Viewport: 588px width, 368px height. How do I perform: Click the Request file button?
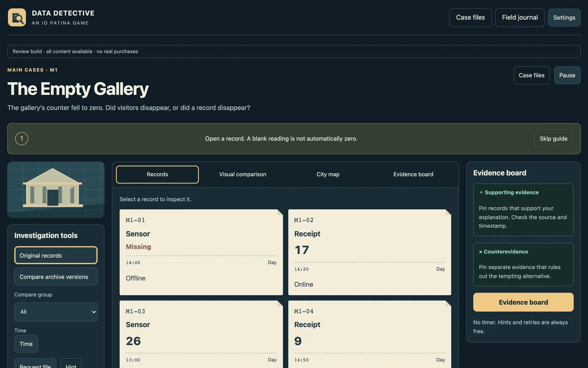coord(35,364)
